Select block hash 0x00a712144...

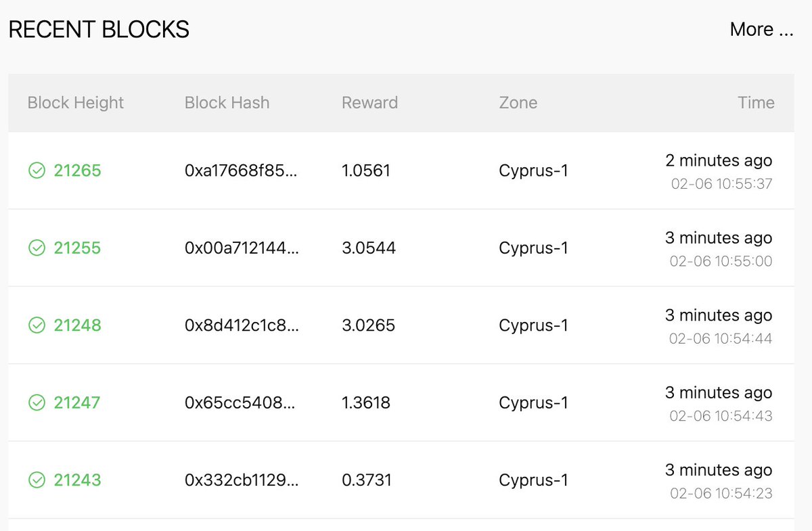point(241,248)
